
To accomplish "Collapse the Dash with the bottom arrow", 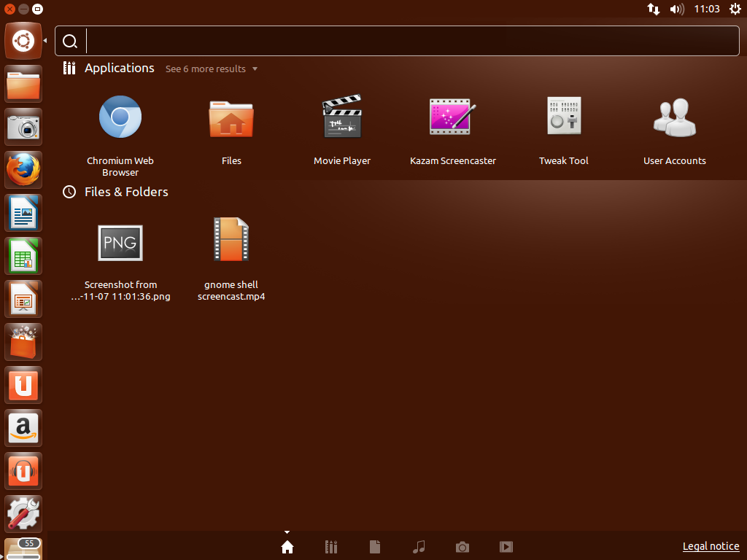I will pyautogui.click(x=287, y=532).
